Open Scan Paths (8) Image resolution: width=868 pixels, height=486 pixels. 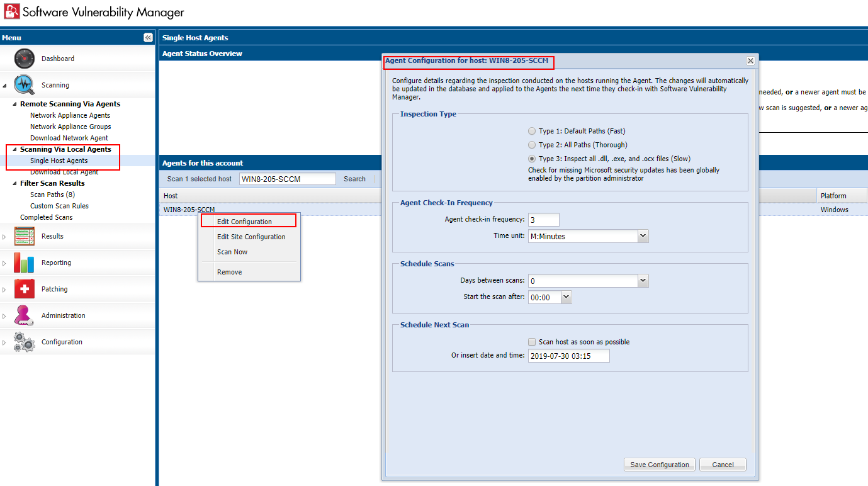point(52,195)
